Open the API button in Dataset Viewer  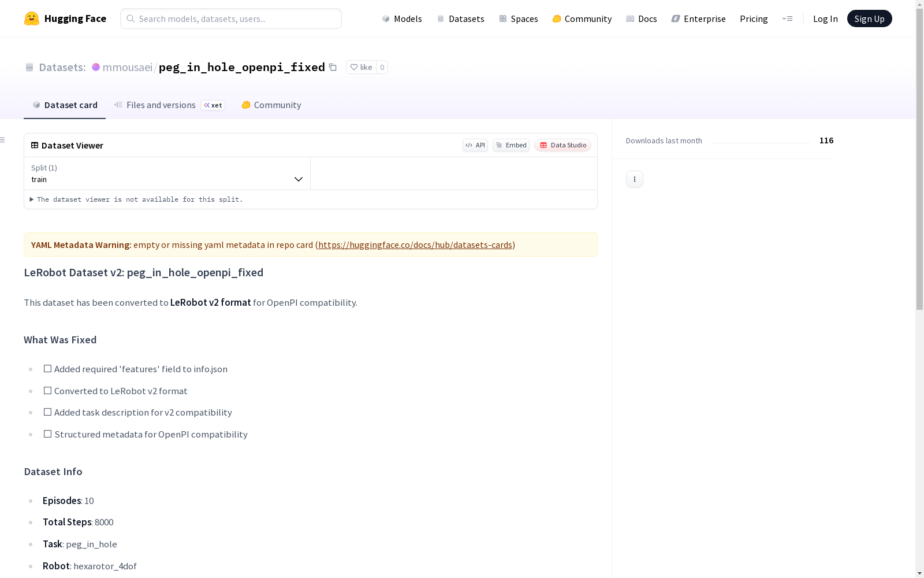tap(475, 145)
